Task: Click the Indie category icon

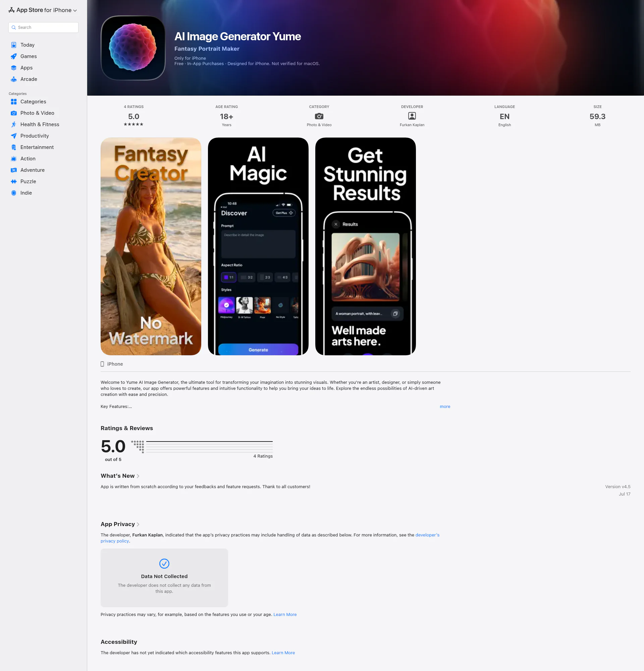Action: pos(14,193)
